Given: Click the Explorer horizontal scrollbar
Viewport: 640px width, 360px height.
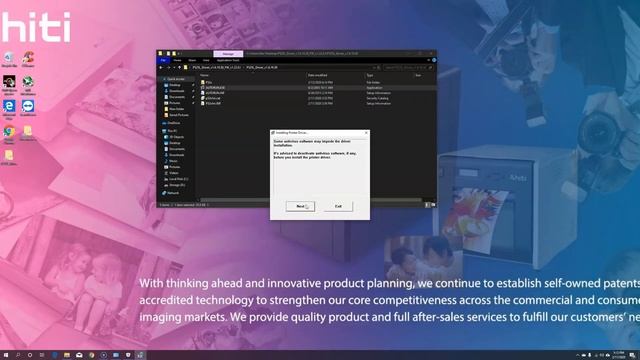Looking at the screenshot, I should click(x=310, y=200).
